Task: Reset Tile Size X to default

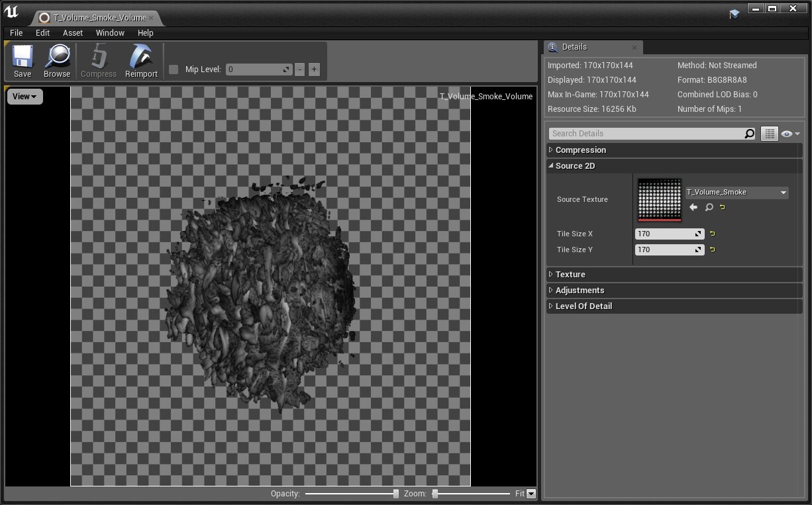Action: tap(713, 234)
